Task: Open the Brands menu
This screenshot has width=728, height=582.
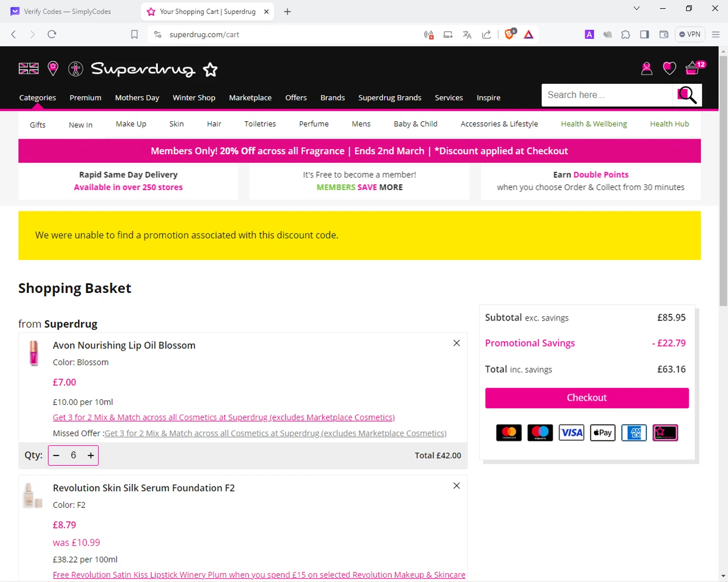Action: coord(332,97)
